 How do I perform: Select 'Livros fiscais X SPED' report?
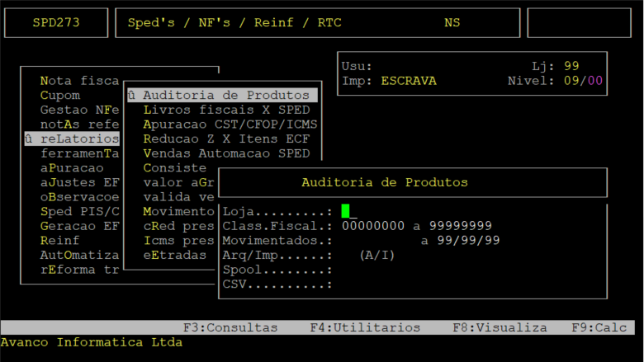(226, 110)
